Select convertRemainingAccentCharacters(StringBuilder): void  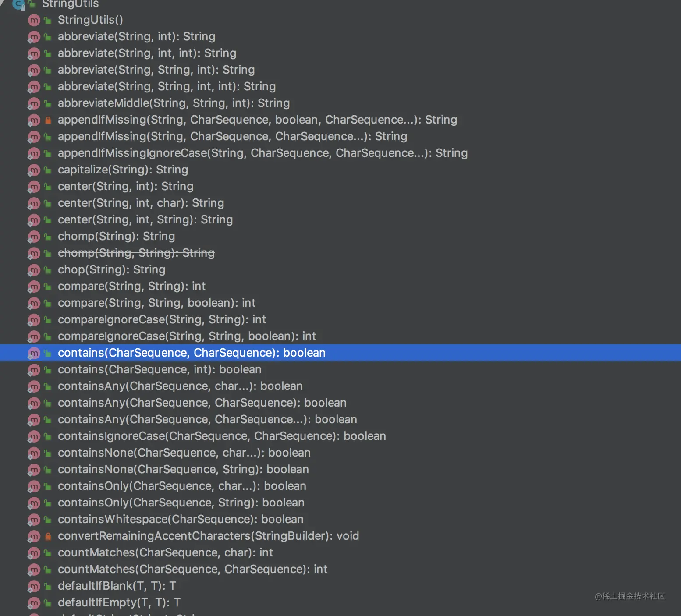click(208, 536)
